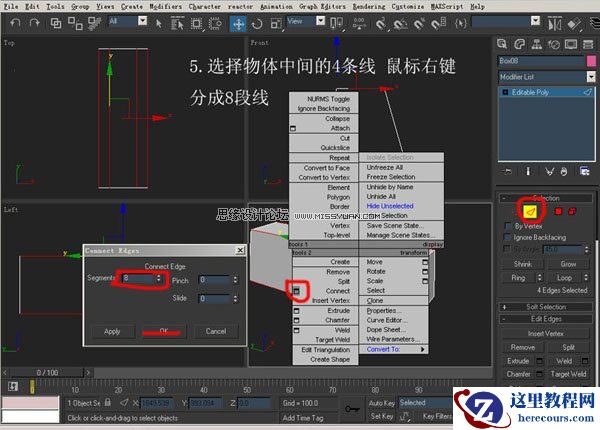
Task: Open the All selection filter dropdown
Action: [x=142, y=21]
